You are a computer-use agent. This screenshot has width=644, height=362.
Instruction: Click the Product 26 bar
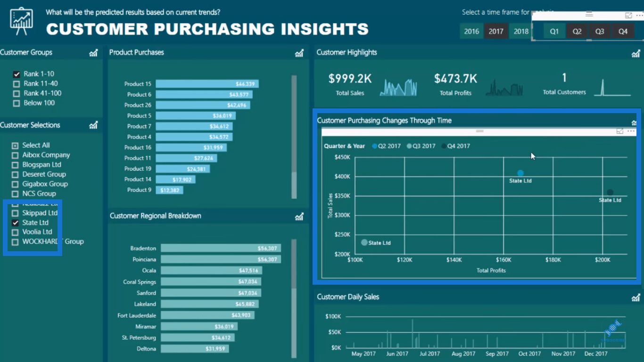(203, 105)
